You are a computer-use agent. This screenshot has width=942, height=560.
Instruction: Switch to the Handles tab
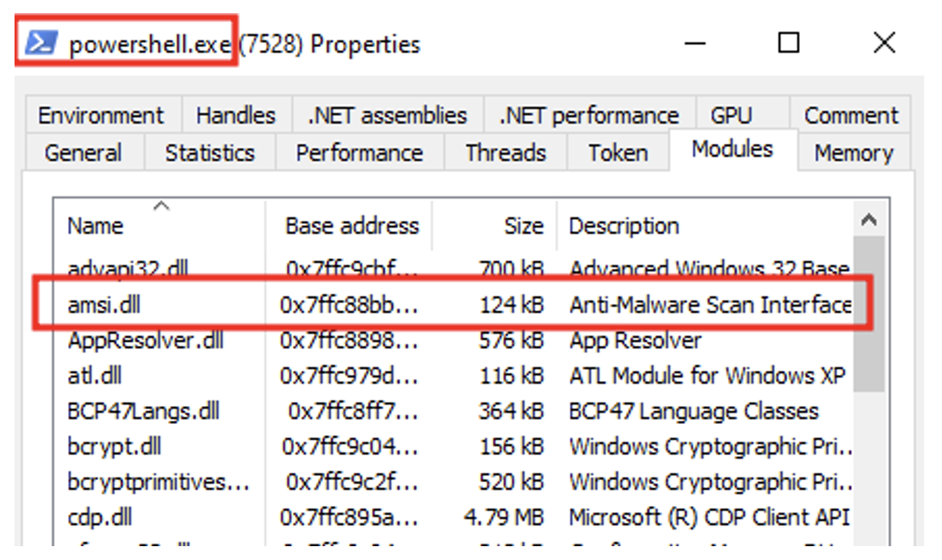(x=235, y=115)
